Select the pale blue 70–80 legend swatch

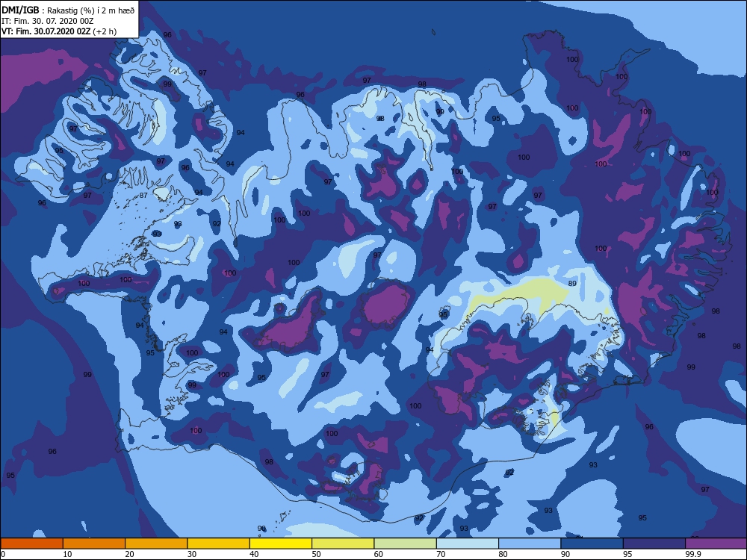tap(468, 544)
